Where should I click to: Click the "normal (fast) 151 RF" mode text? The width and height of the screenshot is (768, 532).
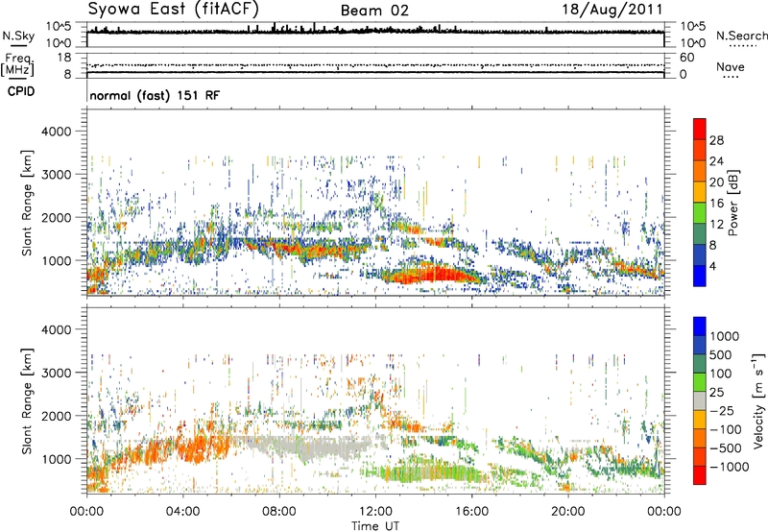[x=155, y=95]
